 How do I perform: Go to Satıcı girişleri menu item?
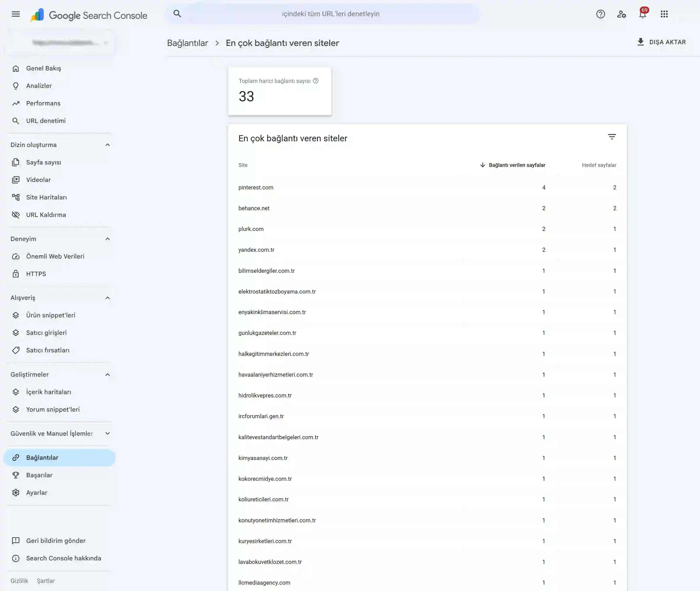[59, 333]
